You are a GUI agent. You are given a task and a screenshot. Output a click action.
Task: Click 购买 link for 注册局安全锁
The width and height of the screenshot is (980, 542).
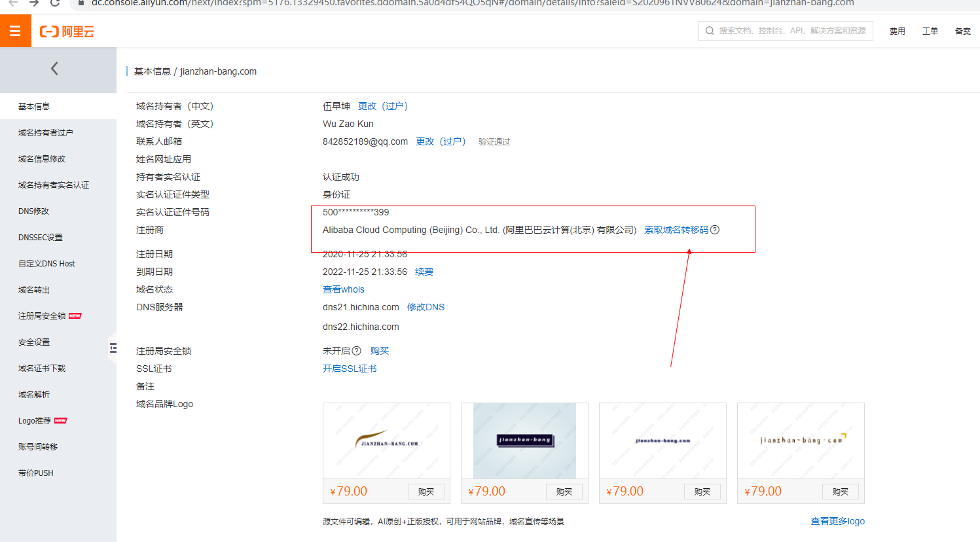pos(380,351)
